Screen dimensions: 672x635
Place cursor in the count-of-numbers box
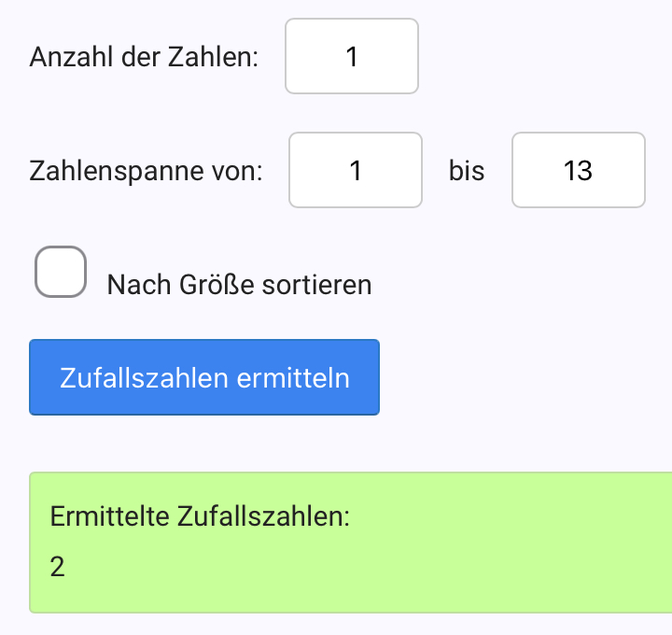[x=351, y=57]
